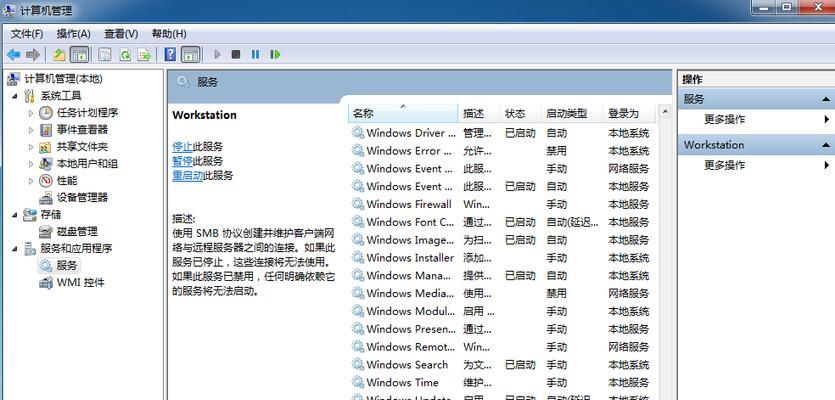Click the 停止 service link

[182, 146]
